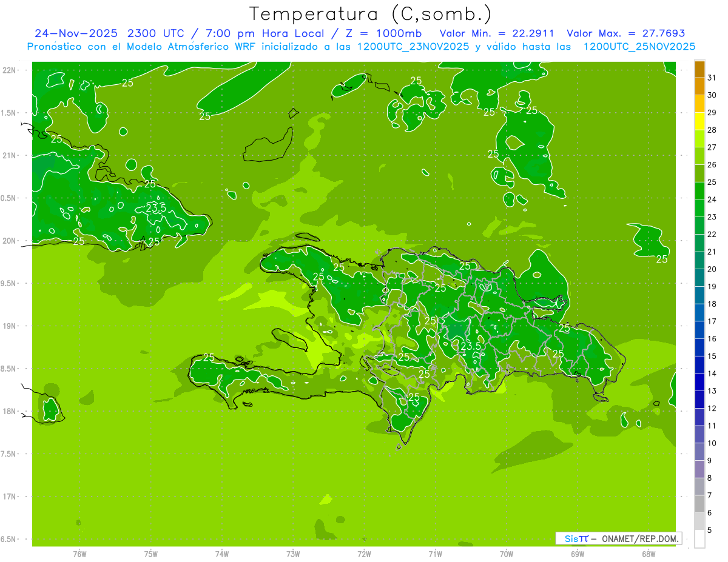Click the '73W' longitude axis label
The width and height of the screenshot is (728, 562).
pyautogui.click(x=293, y=554)
